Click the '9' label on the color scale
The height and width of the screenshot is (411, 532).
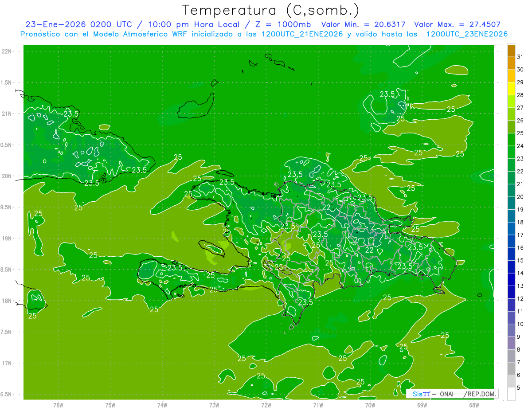point(519,337)
